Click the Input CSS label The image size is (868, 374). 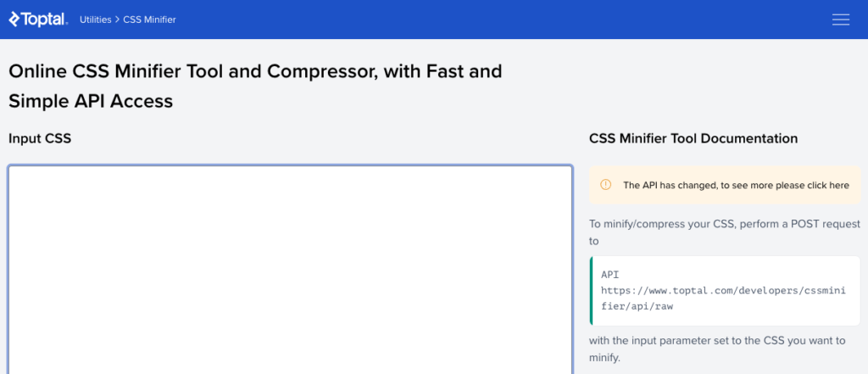pyautogui.click(x=40, y=138)
